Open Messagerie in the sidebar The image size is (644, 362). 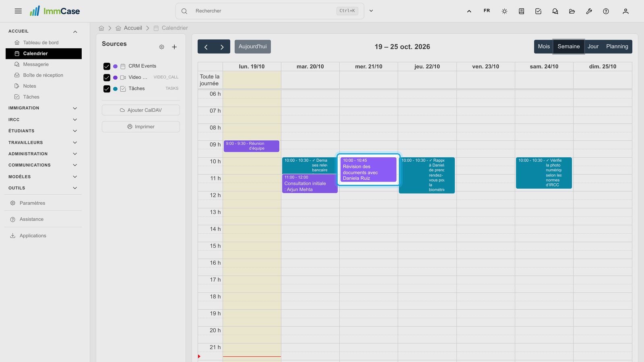pos(43,64)
